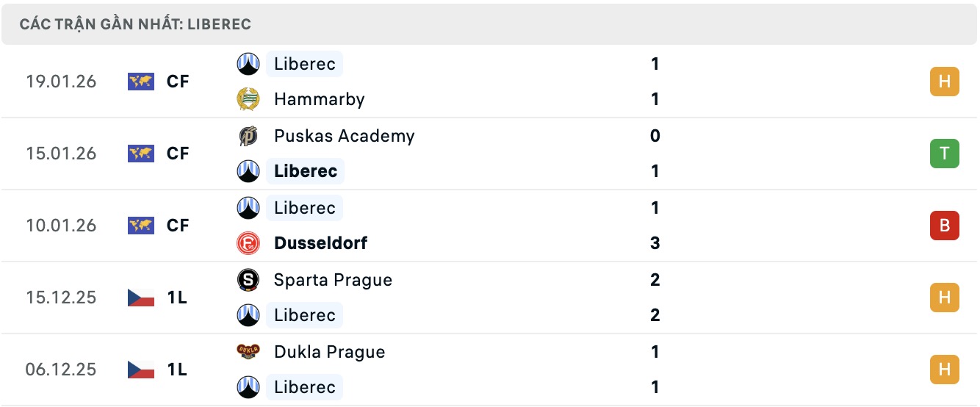Click the 'Các trận gần nhất: Liberec' header
This screenshot has height=407, width=980.
pyautogui.click(x=135, y=24)
